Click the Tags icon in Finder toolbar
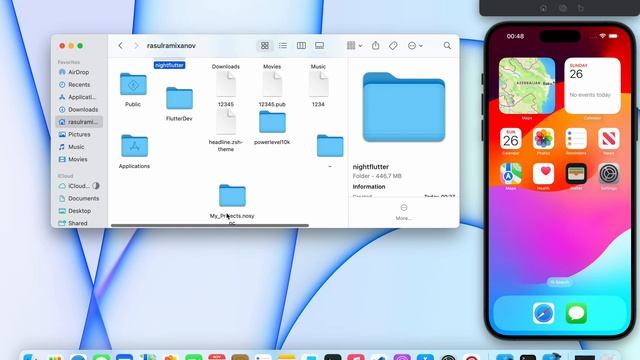Screen dimensions: 640x360 [x=393, y=46]
